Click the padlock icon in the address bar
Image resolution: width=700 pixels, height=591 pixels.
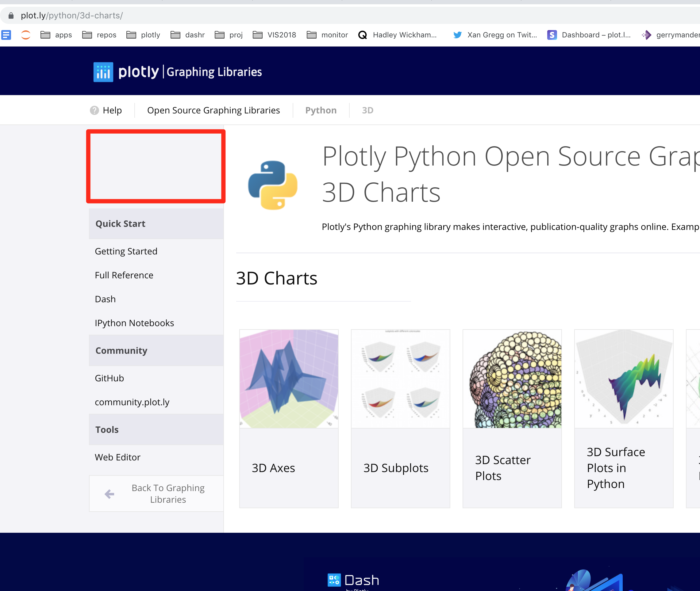click(x=11, y=15)
